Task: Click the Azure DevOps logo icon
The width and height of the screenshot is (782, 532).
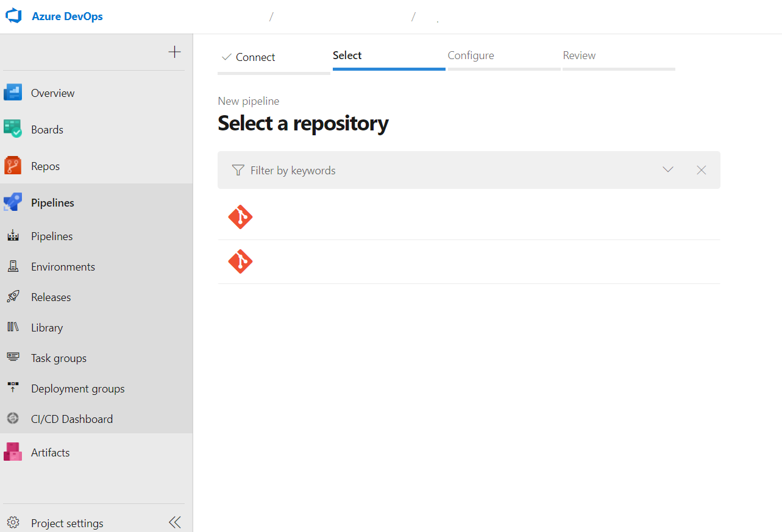Action: [13, 16]
